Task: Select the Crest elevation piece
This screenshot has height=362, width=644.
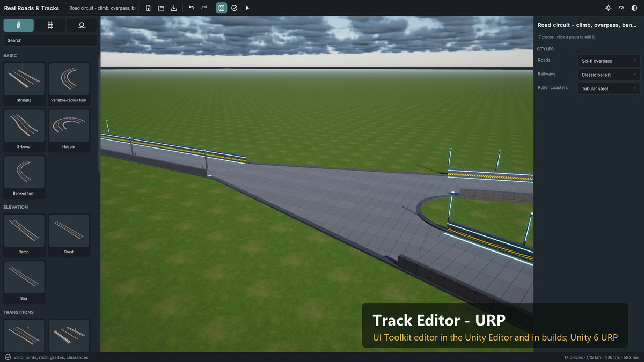Action: click(69, 235)
